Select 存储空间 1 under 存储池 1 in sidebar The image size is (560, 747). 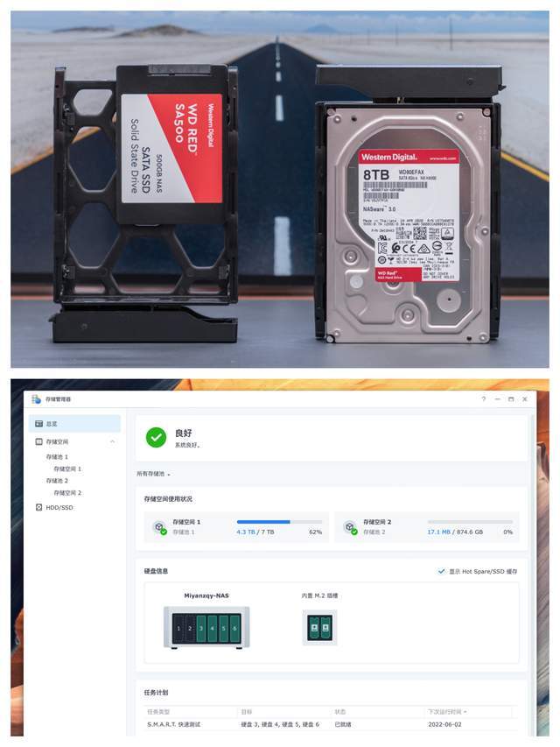point(67,469)
